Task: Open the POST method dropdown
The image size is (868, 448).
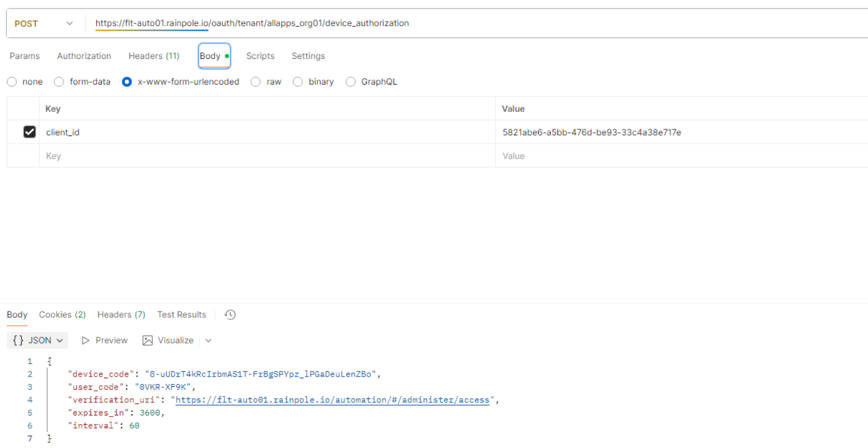Action: click(43, 23)
